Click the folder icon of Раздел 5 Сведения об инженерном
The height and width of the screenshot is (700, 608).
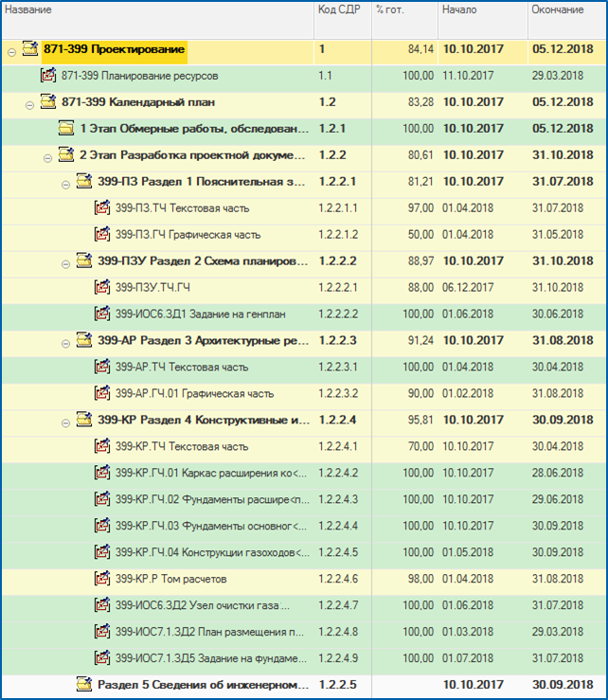coord(84,684)
